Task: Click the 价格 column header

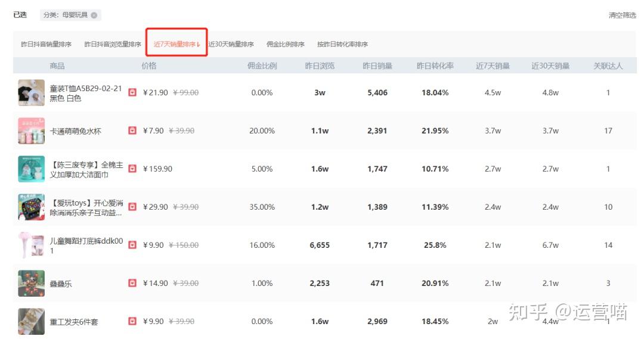Action: click(148, 66)
